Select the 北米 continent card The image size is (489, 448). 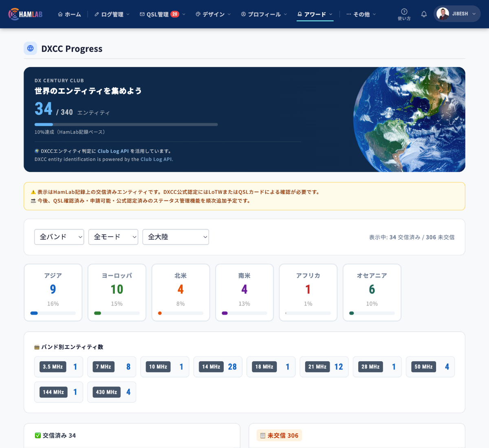click(x=181, y=292)
